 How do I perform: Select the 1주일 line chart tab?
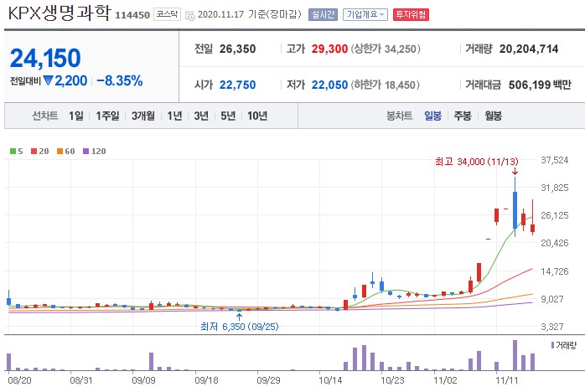[107, 116]
